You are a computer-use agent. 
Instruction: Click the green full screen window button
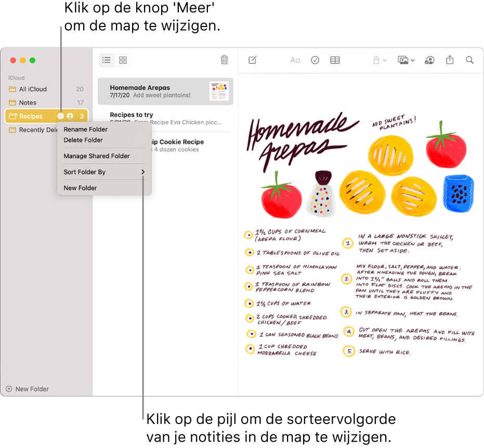(32, 60)
